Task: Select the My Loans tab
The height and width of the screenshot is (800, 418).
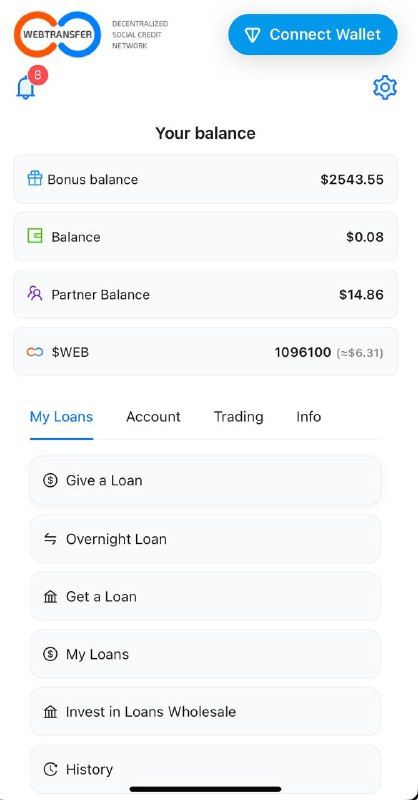Action: (61, 417)
